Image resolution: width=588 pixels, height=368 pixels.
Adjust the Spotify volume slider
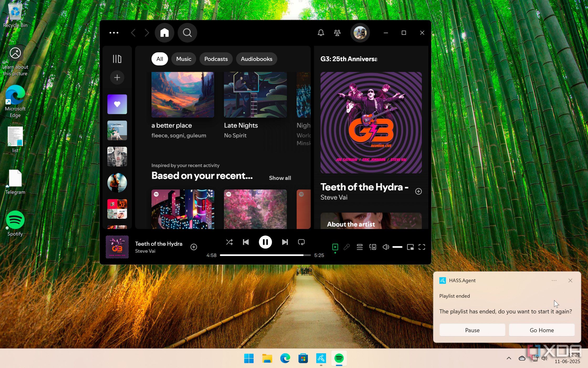click(x=397, y=247)
